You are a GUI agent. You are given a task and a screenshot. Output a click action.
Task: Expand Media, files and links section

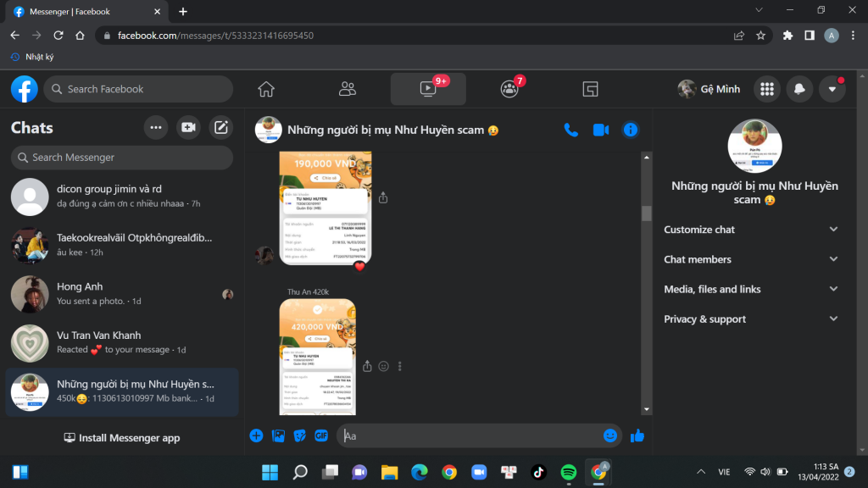pyautogui.click(x=752, y=289)
